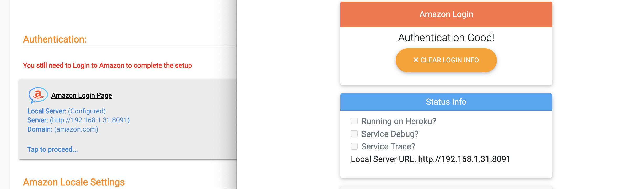
Task: Click the Domain (amazon.com) line
Action: click(63, 129)
